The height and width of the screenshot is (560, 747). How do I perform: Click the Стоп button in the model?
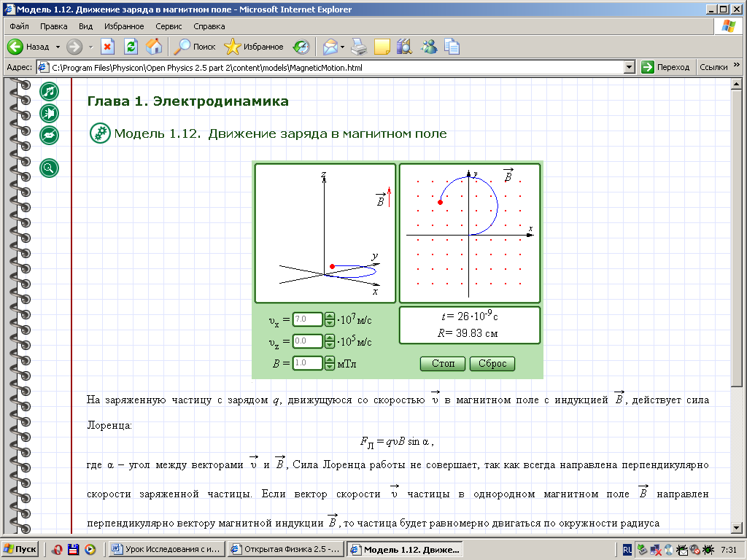pos(443,364)
